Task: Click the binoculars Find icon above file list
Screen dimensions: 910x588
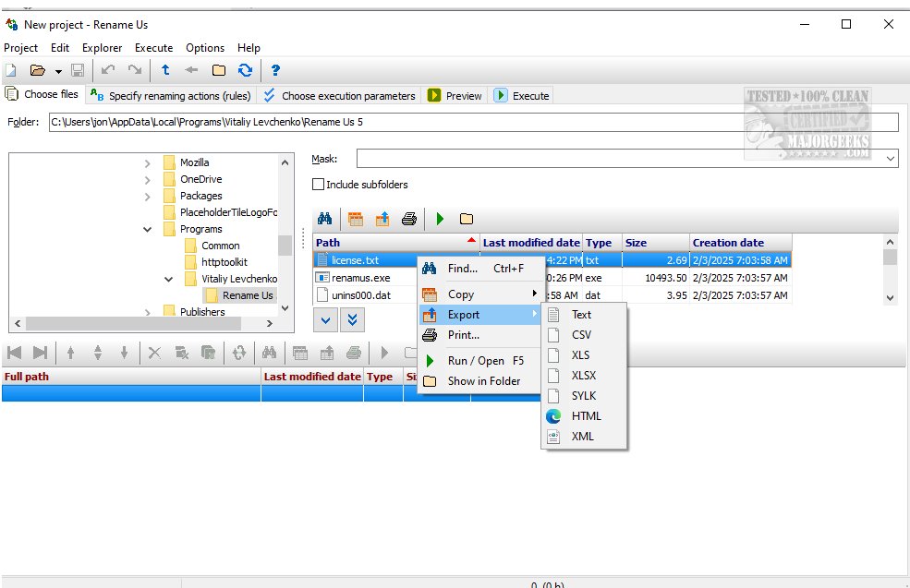Action: [325, 219]
